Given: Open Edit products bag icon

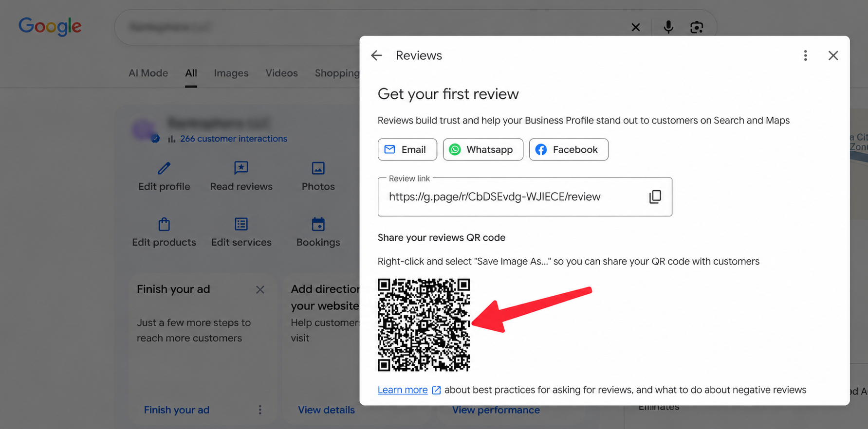Looking at the screenshot, I should (x=164, y=224).
